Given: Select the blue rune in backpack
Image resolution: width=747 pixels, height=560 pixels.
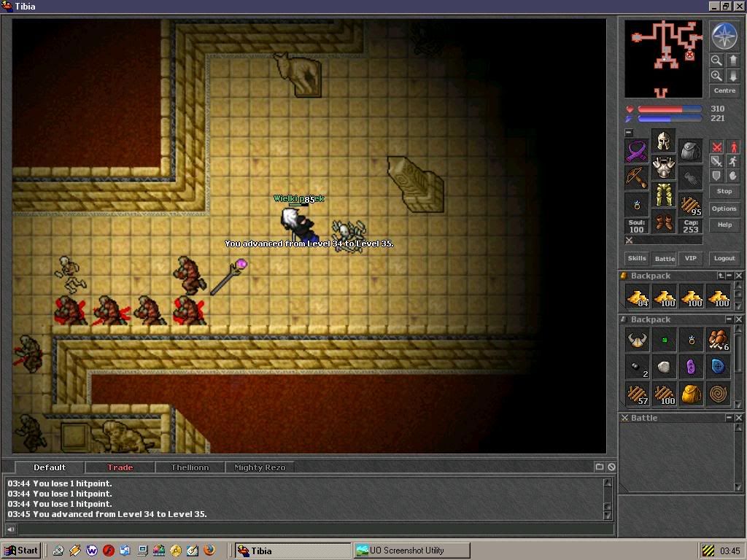Looking at the screenshot, I should [x=719, y=367].
